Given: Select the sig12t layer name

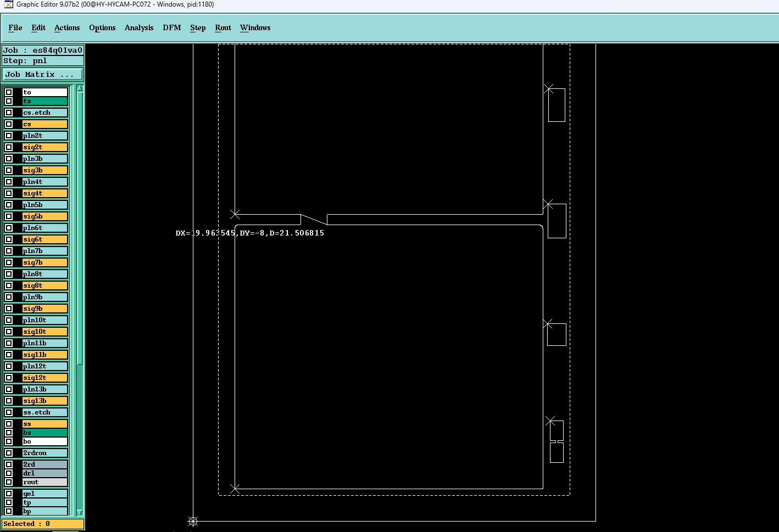Looking at the screenshot, I should click(45, 378).
